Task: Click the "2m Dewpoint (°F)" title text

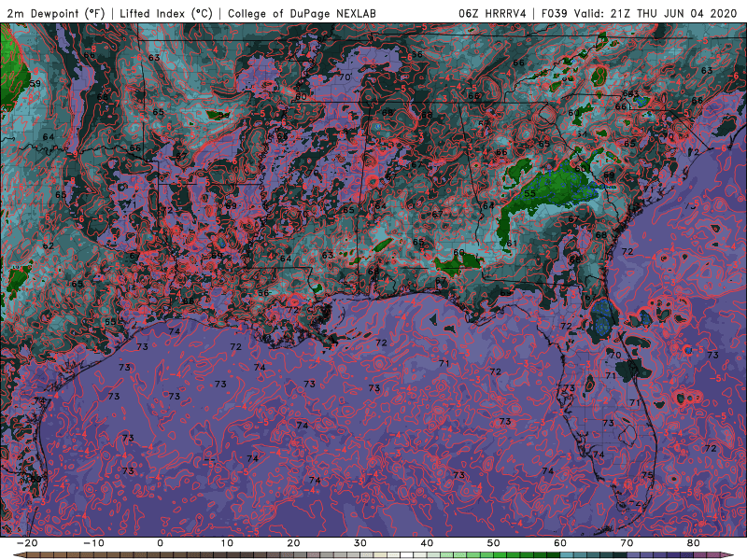Action: tap(56, 13)
